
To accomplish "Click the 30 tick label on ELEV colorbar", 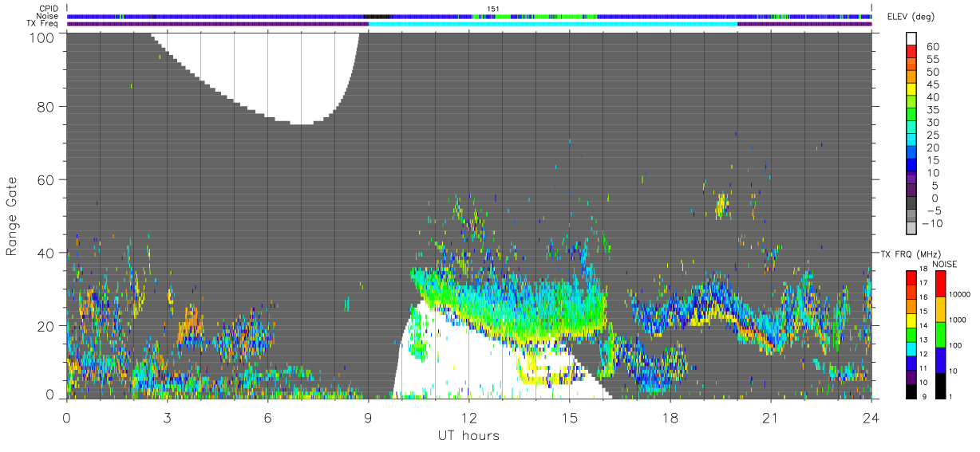I will pos(932,122).
